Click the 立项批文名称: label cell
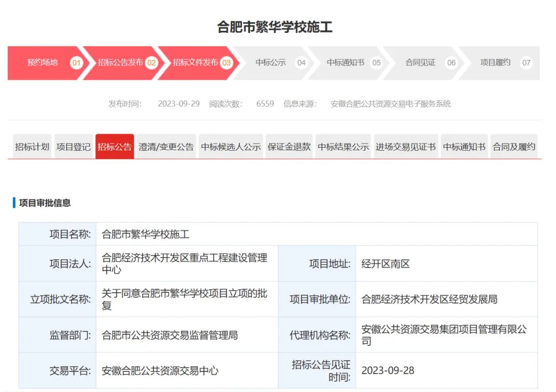 click(58, 299)
